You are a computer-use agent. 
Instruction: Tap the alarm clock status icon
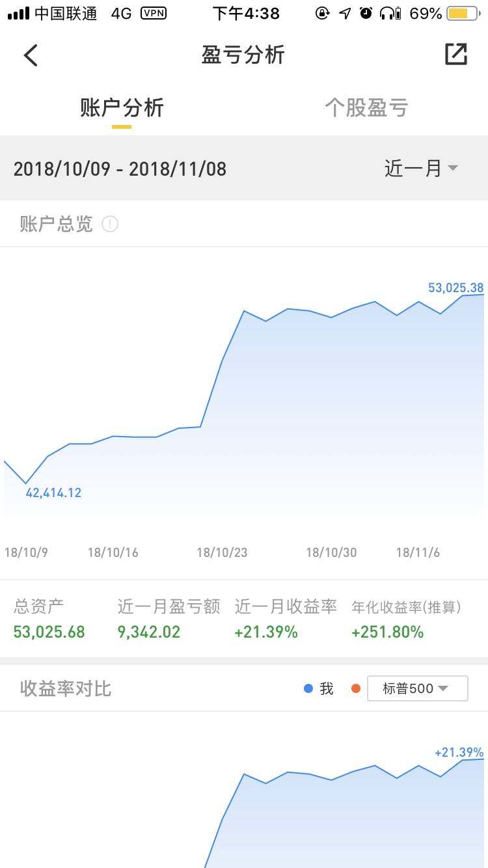click(x=366, y=13)
